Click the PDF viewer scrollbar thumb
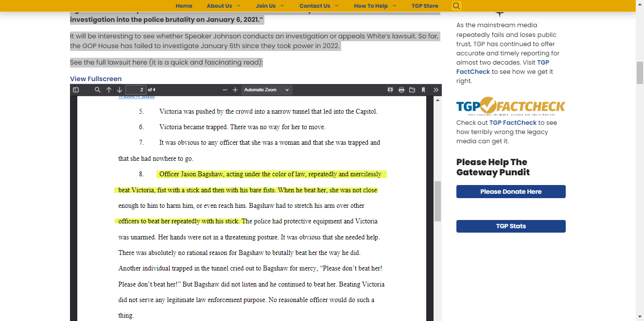 click(x=437, y=202)
